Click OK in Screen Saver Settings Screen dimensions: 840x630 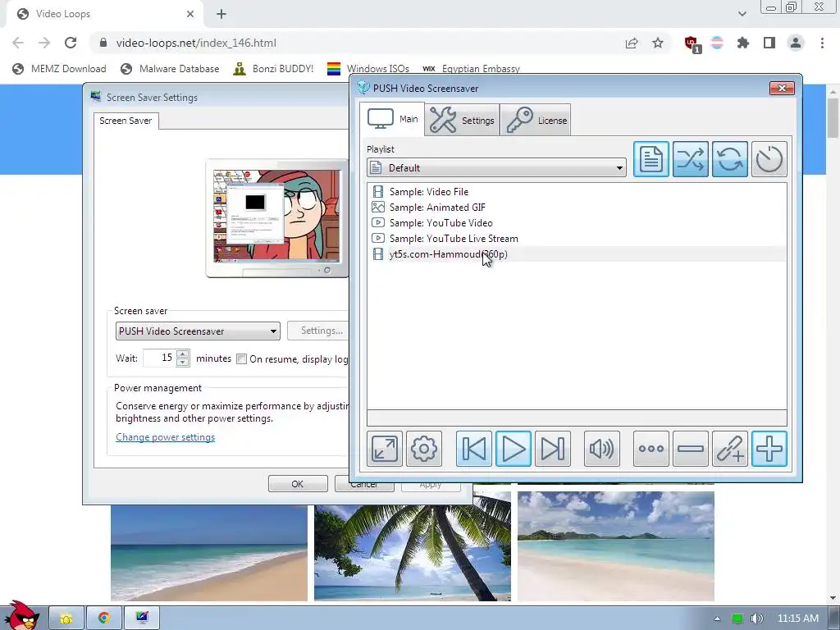point(297,484)
